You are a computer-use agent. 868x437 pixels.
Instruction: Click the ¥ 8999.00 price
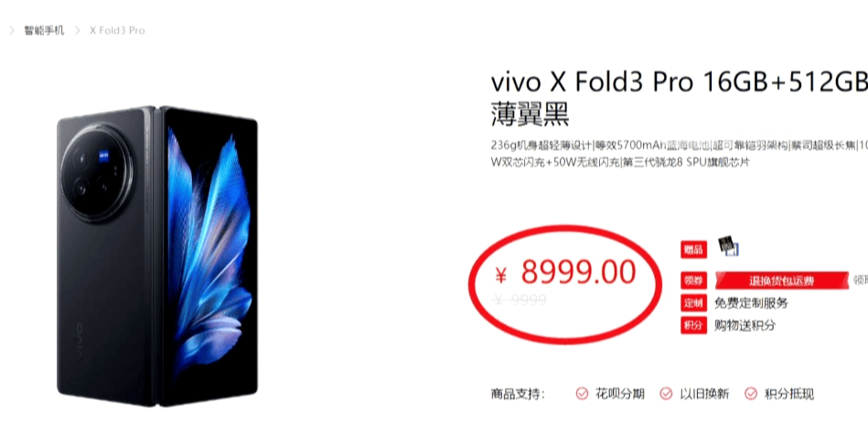pyautogui.click(x=565, y=272)
